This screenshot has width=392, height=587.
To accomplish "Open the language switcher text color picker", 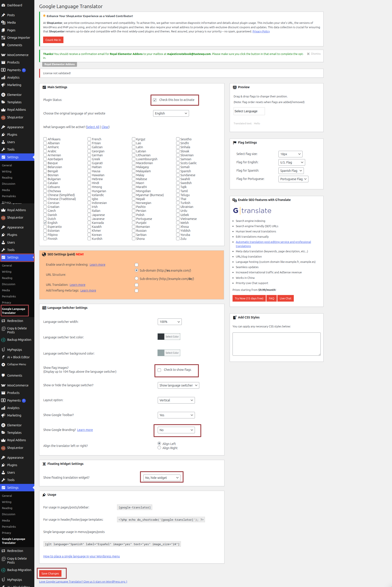I will (169, 337).
